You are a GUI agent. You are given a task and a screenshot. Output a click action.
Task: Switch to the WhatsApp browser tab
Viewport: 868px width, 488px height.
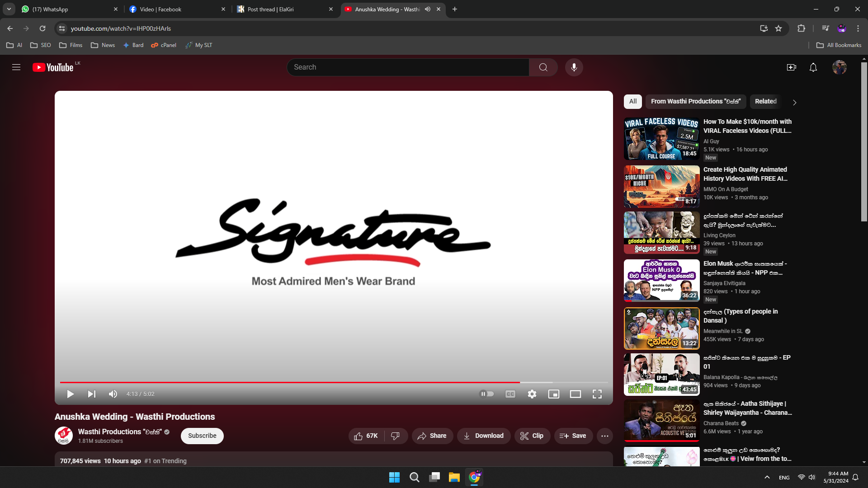click(70, 9)
